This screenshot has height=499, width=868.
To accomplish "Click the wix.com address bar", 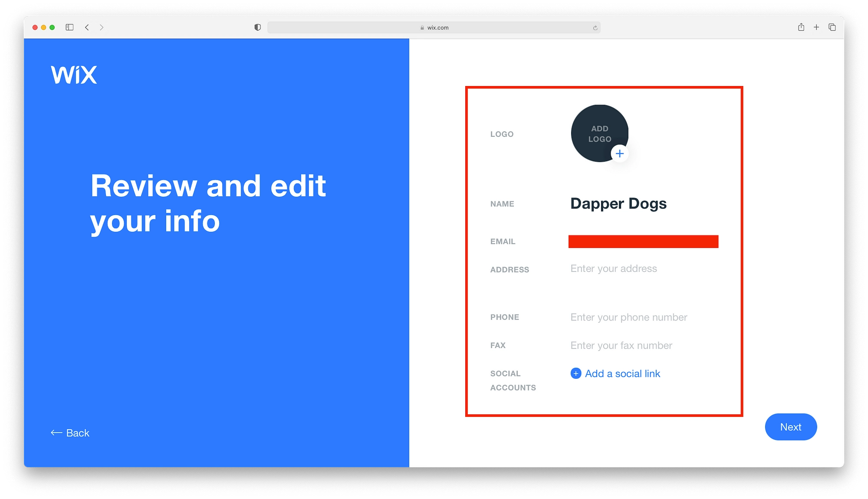I will tap(434, 27).
